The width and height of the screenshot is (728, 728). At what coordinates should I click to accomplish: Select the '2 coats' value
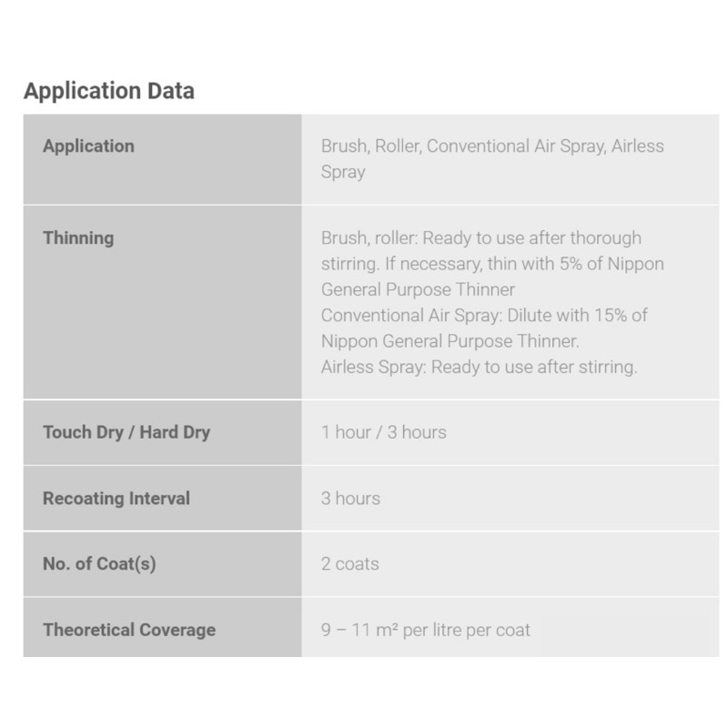[349, 563]
